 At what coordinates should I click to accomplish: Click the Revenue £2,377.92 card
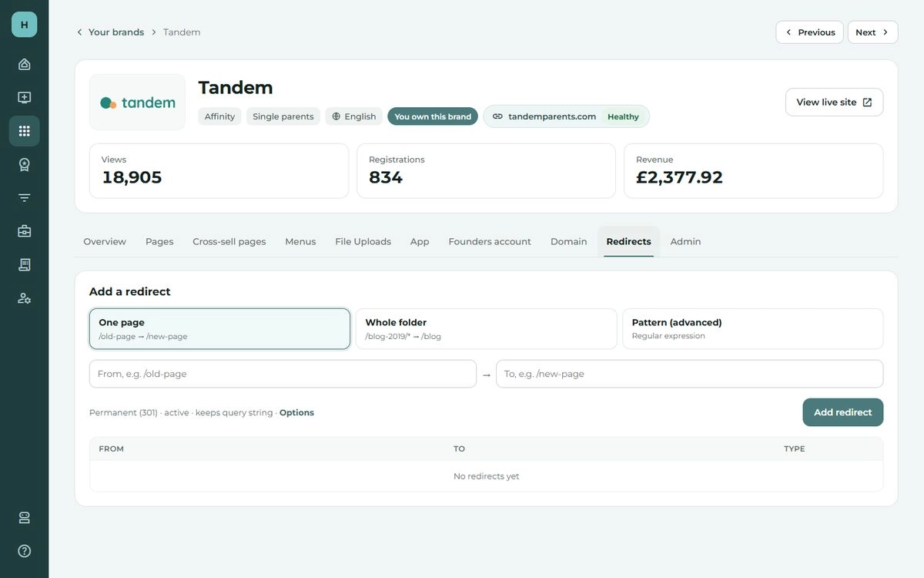click(753, 170)
